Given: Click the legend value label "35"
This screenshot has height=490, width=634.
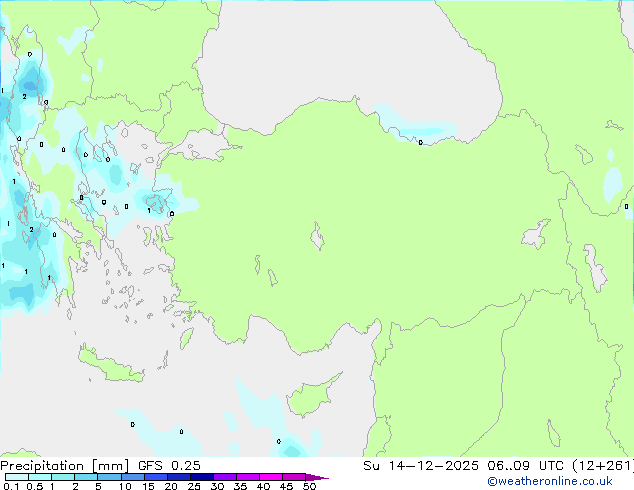Looking at the screenshot, I should [240, 486].
